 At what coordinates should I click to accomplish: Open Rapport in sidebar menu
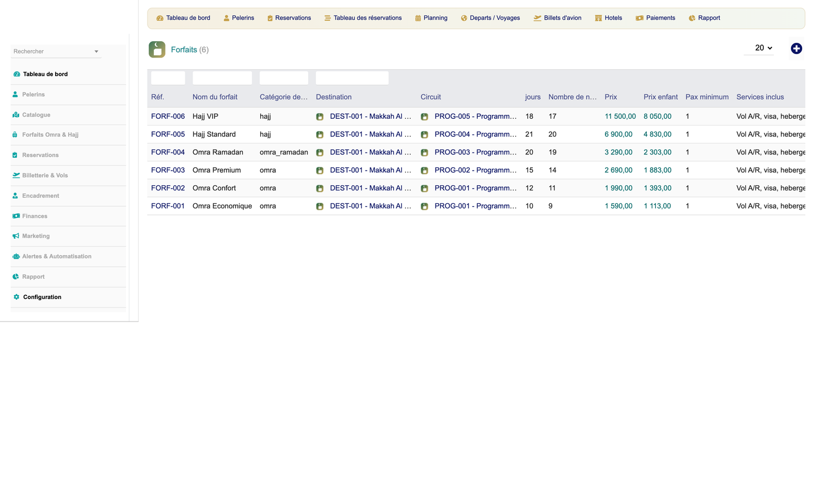coord(33,276)
